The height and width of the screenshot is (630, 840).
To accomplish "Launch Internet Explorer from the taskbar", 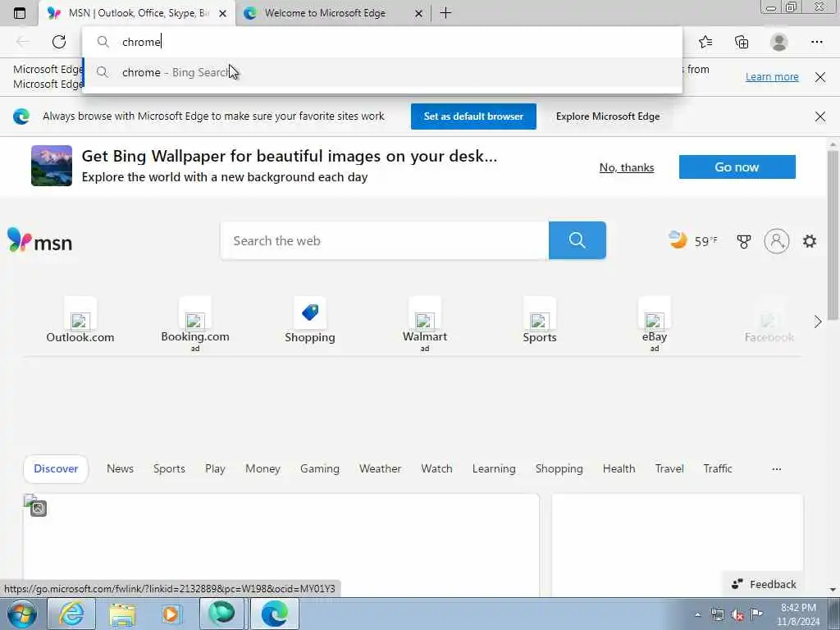I will point(71,614).
